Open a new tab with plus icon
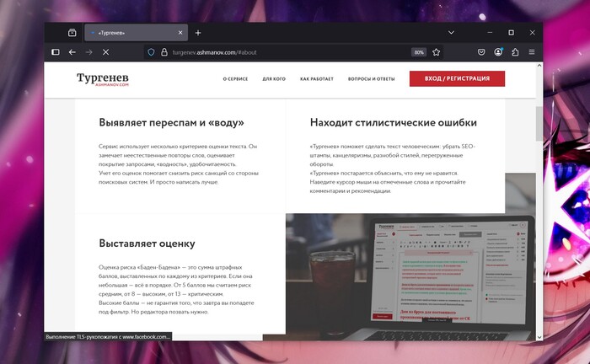This screenshot has width=590, height=364. (x=198, y=33)
